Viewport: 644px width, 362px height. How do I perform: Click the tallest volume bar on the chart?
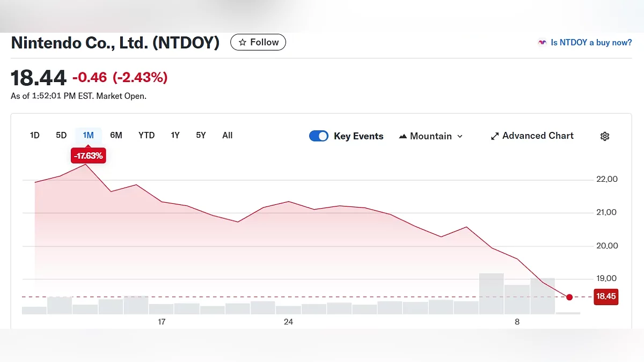coord(491,294)
